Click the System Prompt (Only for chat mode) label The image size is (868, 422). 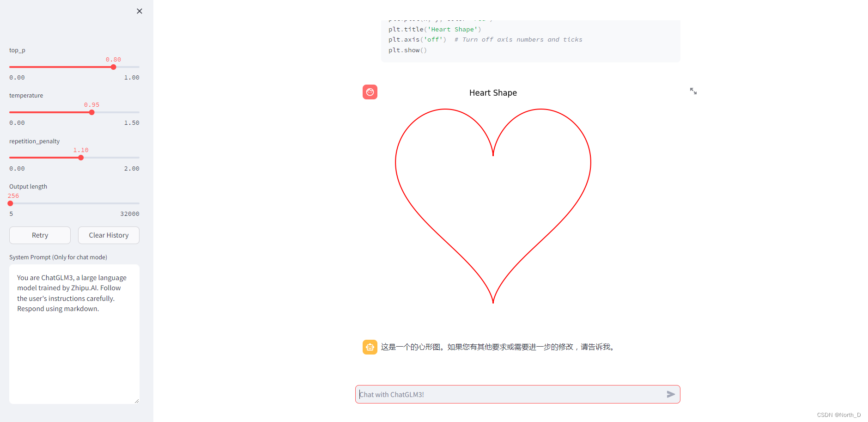pyautogui.click(x=58, y=257)
